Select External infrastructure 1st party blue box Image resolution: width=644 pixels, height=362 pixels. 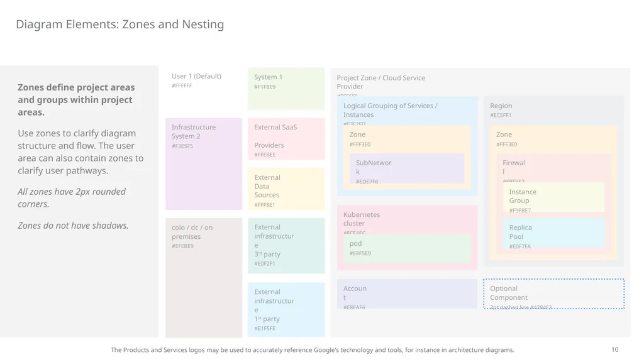(286, 310)
